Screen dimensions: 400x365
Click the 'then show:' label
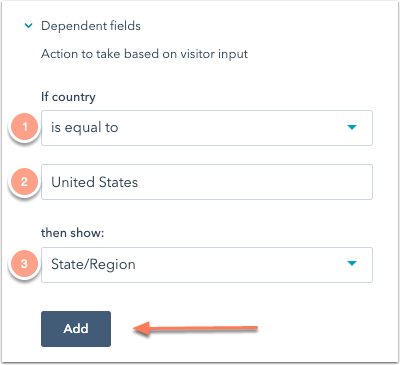pyautogui.click(x=73, y=233)
